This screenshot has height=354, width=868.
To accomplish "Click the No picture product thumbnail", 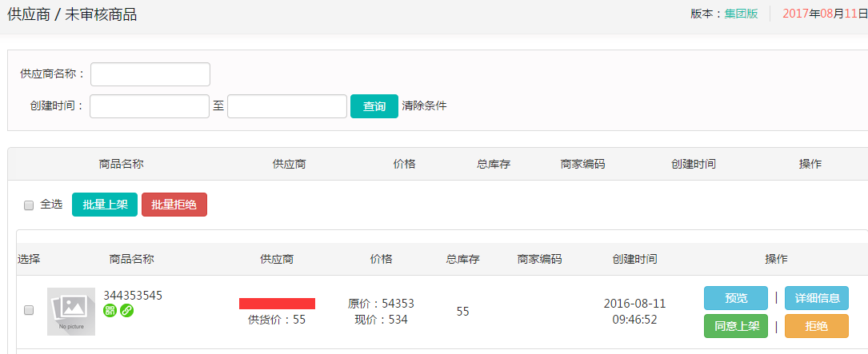I will click(x=71, y=312).
